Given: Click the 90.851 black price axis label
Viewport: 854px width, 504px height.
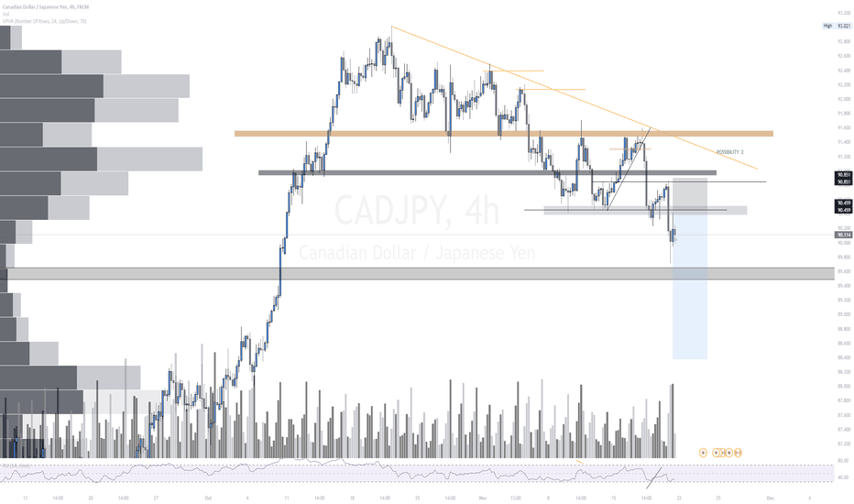Looking at the screenshot, I should tap(844, 178).
